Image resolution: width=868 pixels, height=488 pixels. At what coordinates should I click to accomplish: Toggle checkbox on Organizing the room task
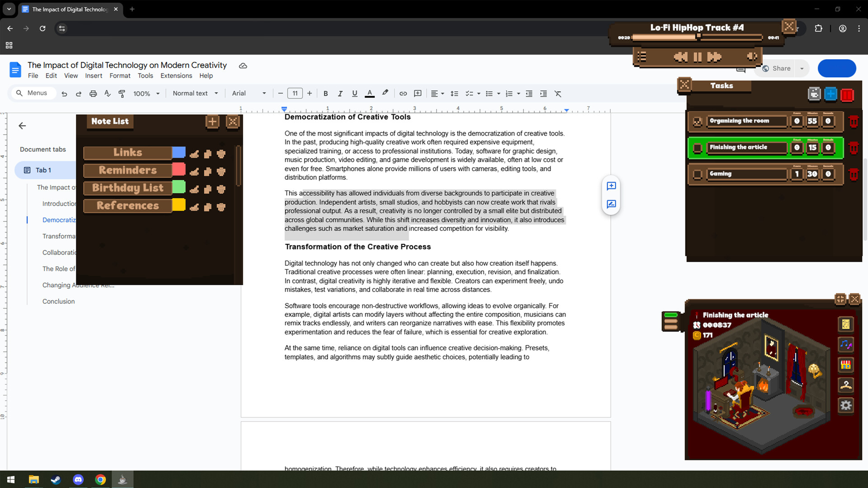(x=698, y=121)
